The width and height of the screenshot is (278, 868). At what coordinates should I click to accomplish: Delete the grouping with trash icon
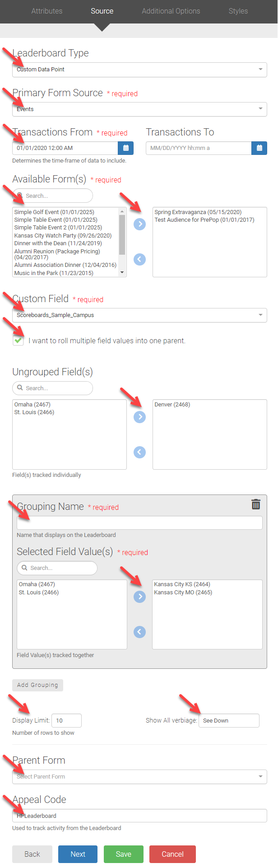[x=256, y=504]
